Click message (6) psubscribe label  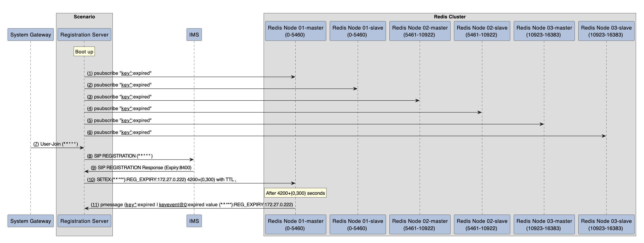coord(119,132)
